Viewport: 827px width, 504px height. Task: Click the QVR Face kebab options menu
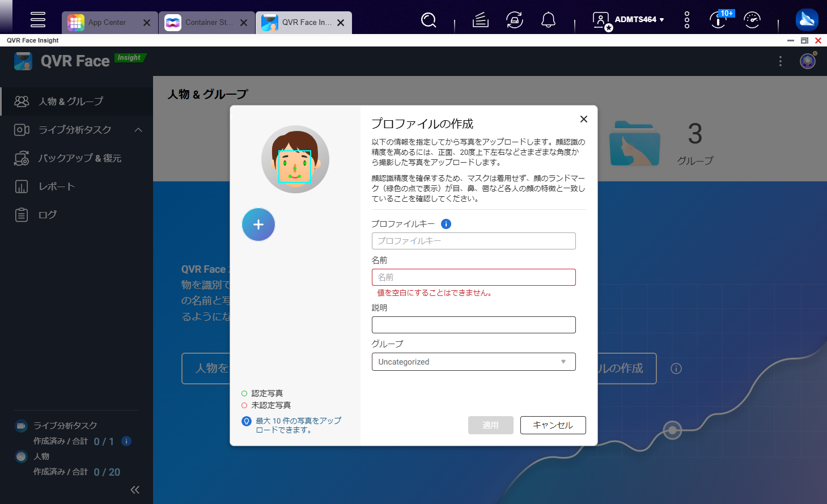pyautogui.click(x=781, y=61)
